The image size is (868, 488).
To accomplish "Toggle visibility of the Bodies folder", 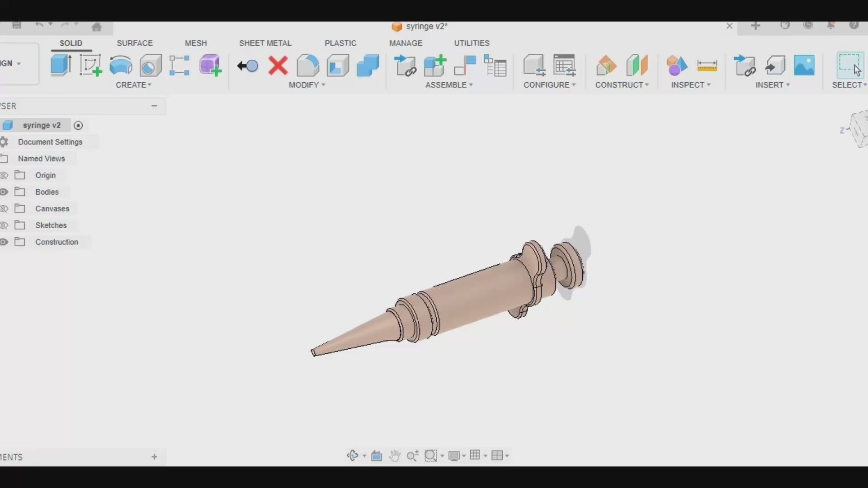I will tap(4, 192).
